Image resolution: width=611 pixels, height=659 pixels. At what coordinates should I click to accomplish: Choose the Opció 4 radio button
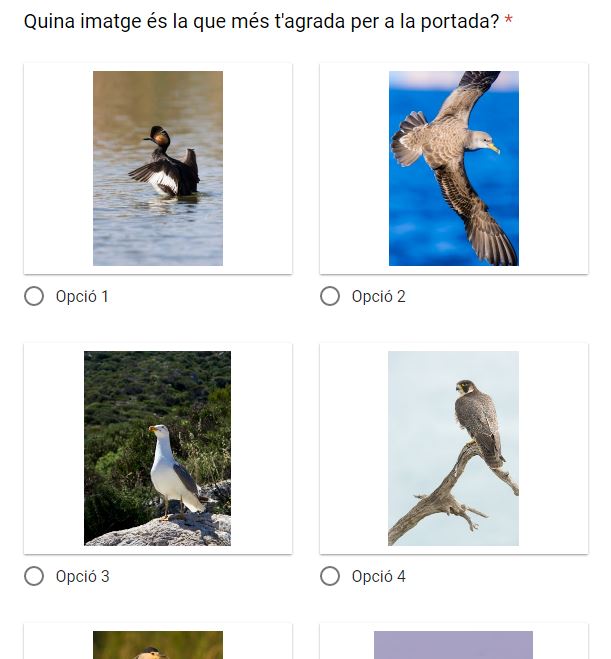click(x=330, y=576)
